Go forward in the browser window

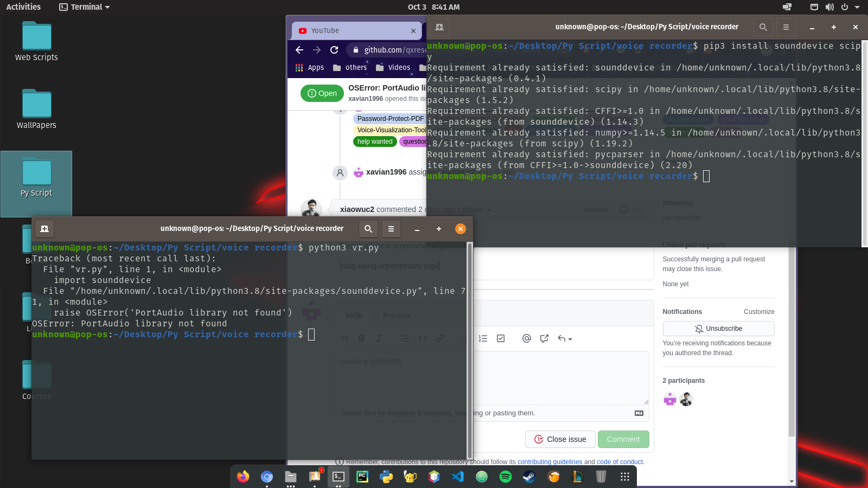(317, 50)
